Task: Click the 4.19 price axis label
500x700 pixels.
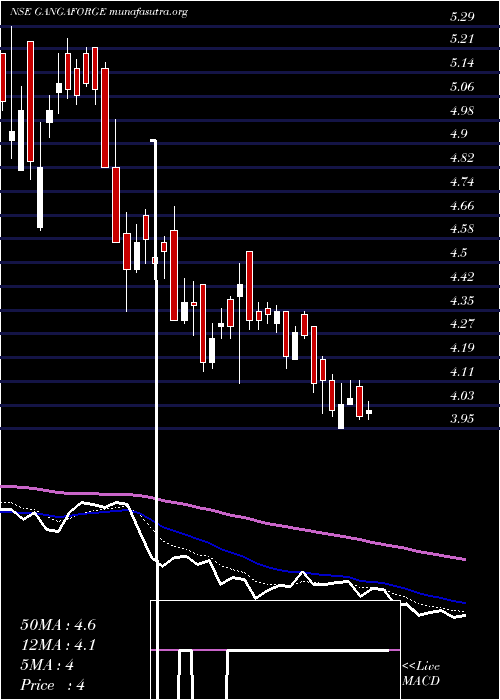Action: [x=462, y=348]
